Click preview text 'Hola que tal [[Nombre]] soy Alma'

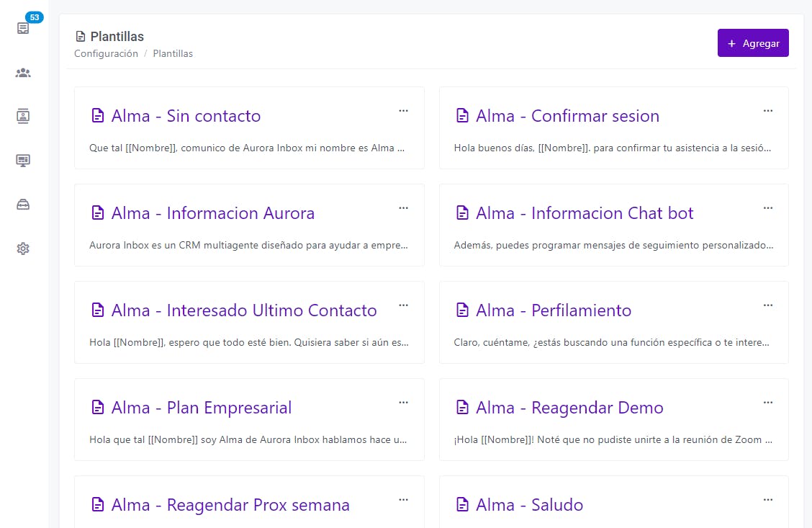248,439
